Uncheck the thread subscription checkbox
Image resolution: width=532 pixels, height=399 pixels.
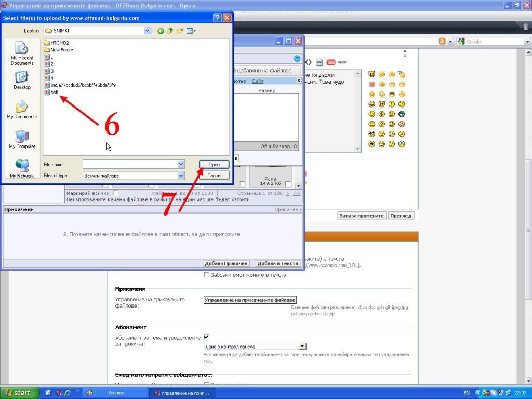tap(206, 337)
